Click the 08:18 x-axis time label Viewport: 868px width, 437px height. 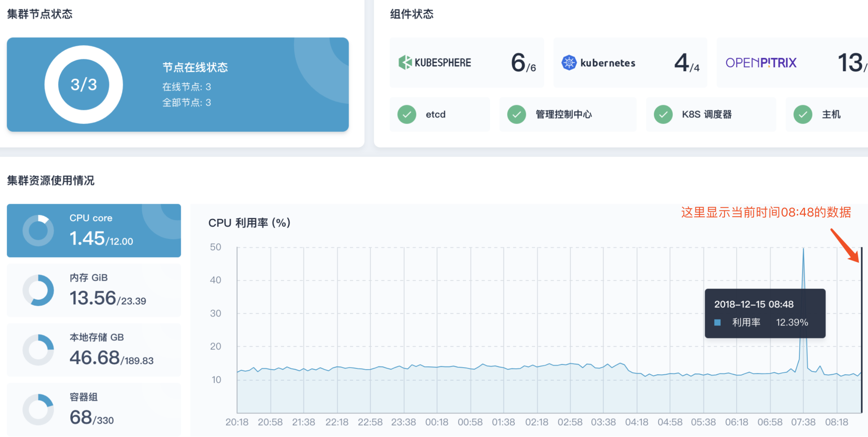[x=837, y=422]
